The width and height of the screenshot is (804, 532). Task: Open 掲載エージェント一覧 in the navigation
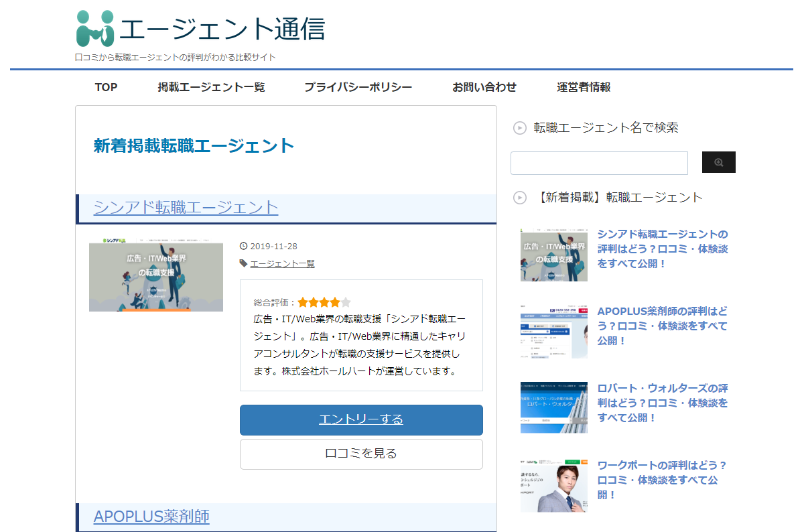212,87
